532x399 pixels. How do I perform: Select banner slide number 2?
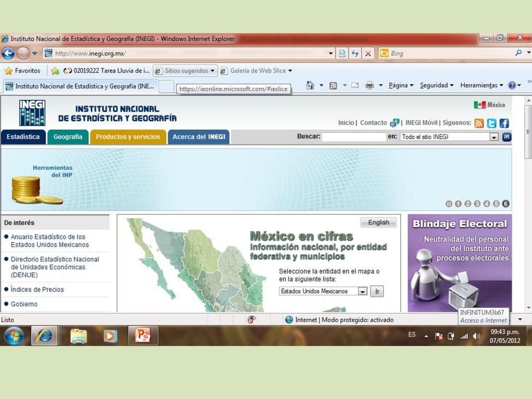pyautogui.click(x=468, y=204)
